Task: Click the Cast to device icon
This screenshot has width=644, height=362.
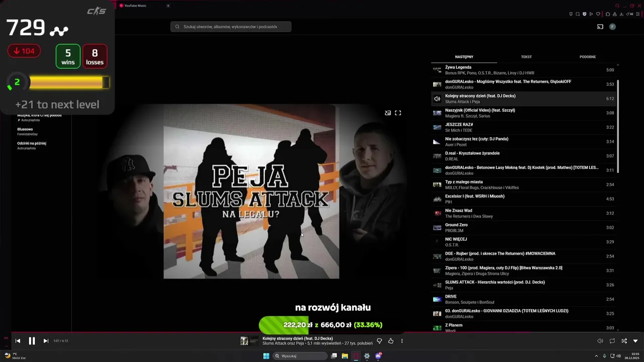Action: click(x=600, y=27)
